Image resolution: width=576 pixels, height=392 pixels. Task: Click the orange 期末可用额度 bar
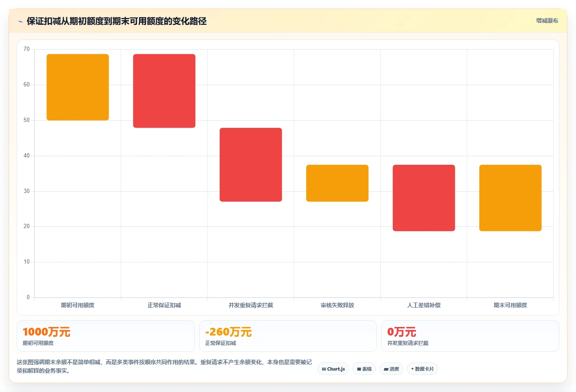click(x=510, y=198)
